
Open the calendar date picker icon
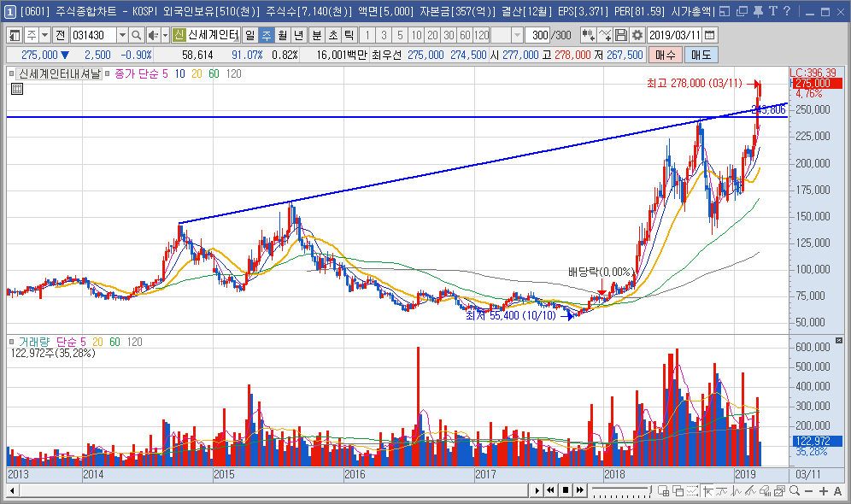(709, 35)
